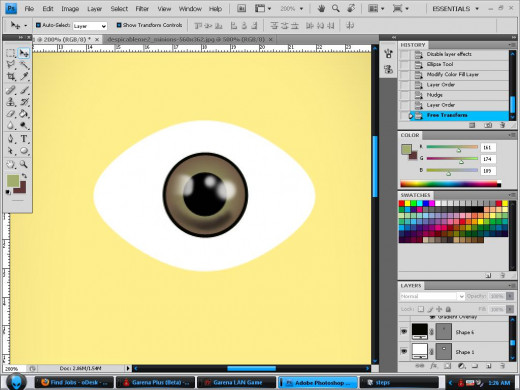520x390 pixels.
Task: Toggle lock all
Action: point(448,309)
